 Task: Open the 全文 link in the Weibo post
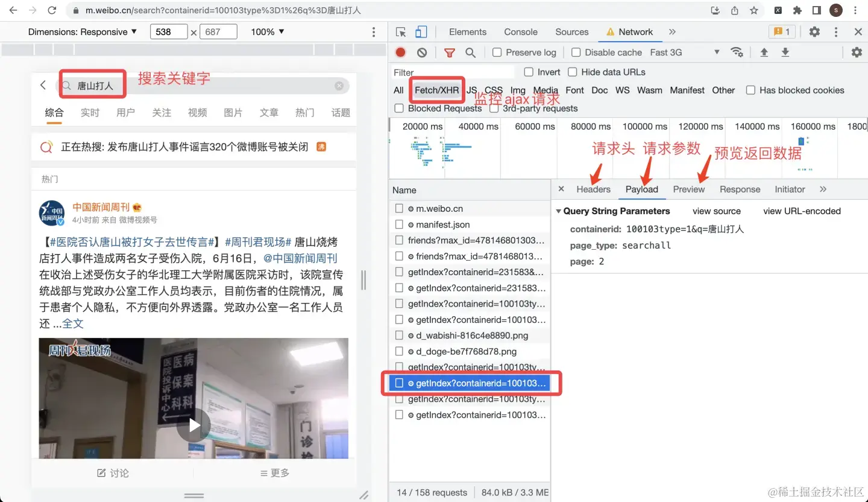(73, 323)
